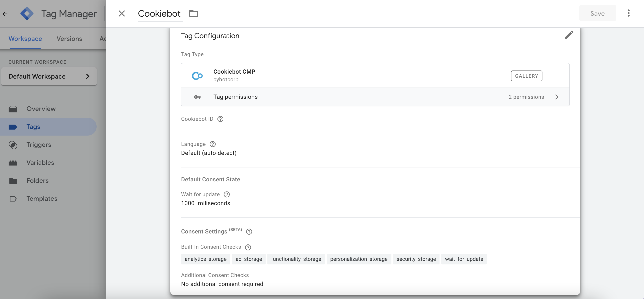Click the Cookiebot CMP tag type icon
The height and width of the screenshot is (299, 644).
(x=197, y=75)
